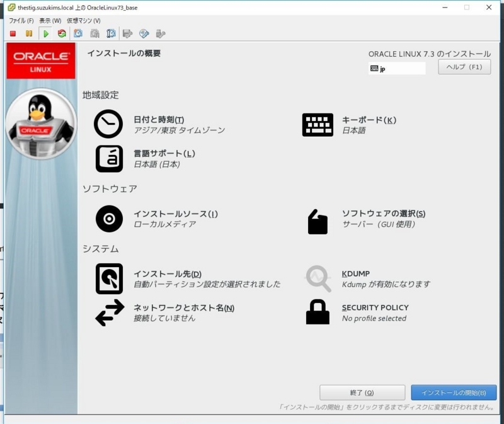Open 日付と時刻(T) settings link
The image size is (504, 424).
click(159, 120)
